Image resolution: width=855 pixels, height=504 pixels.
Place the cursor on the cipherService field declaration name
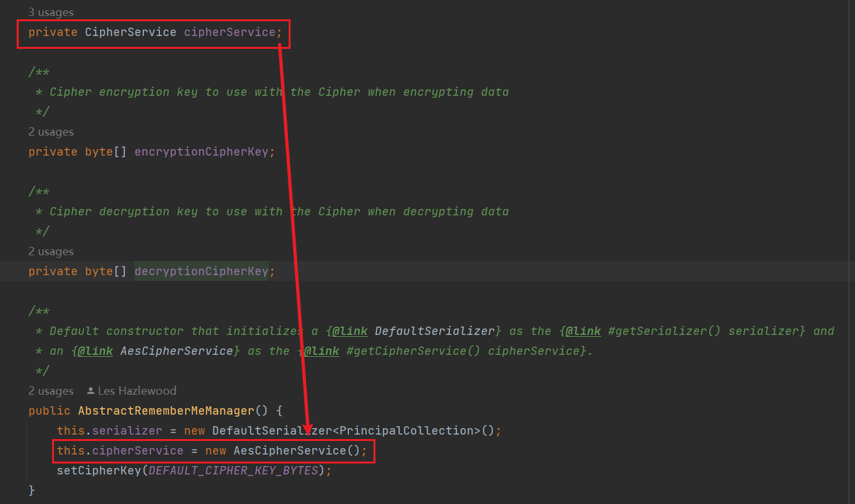click(230, 32)
